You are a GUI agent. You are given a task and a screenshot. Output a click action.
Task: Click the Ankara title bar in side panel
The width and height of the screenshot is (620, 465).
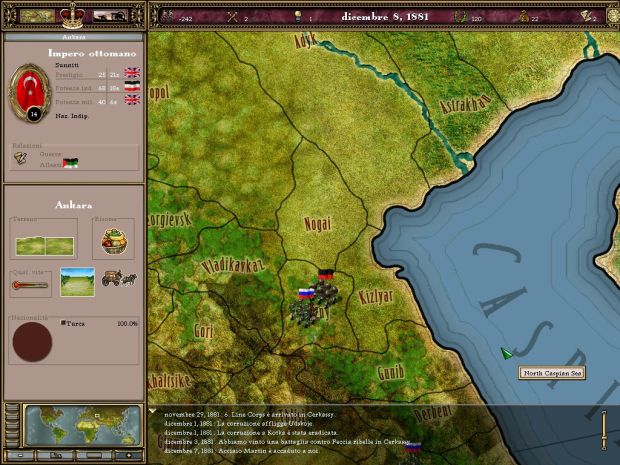click(74, 37)
